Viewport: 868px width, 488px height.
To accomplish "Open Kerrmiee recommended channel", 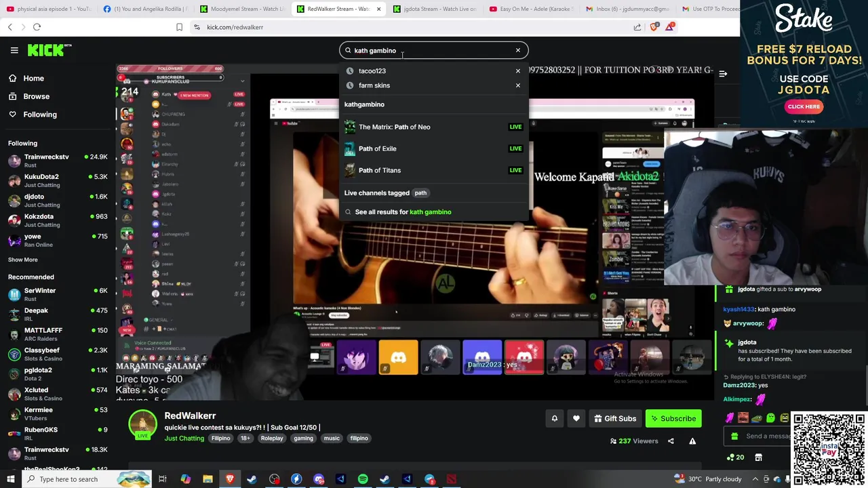I will tap(58, 413).
